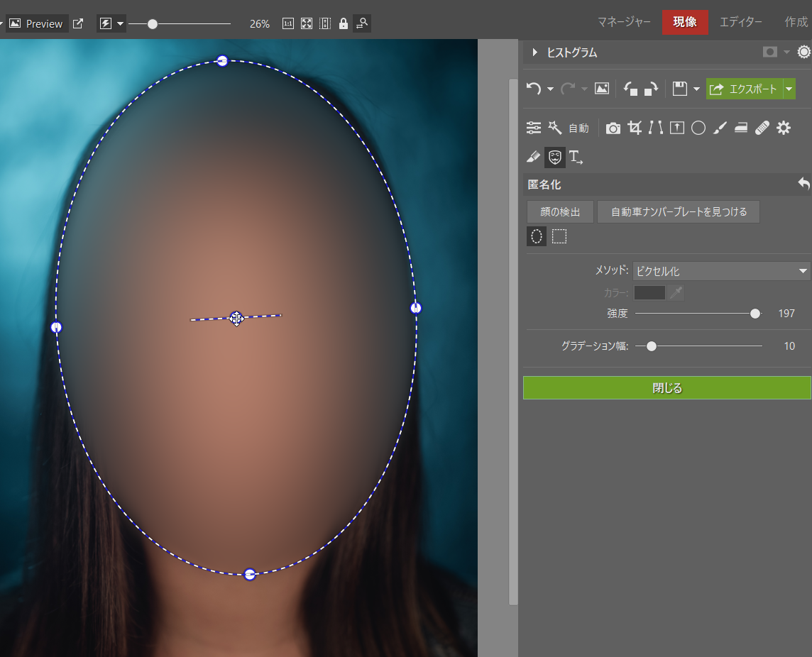This screenshot has width=812, height=657.
Task: Rotate the photo right
Action: point(651,89)
